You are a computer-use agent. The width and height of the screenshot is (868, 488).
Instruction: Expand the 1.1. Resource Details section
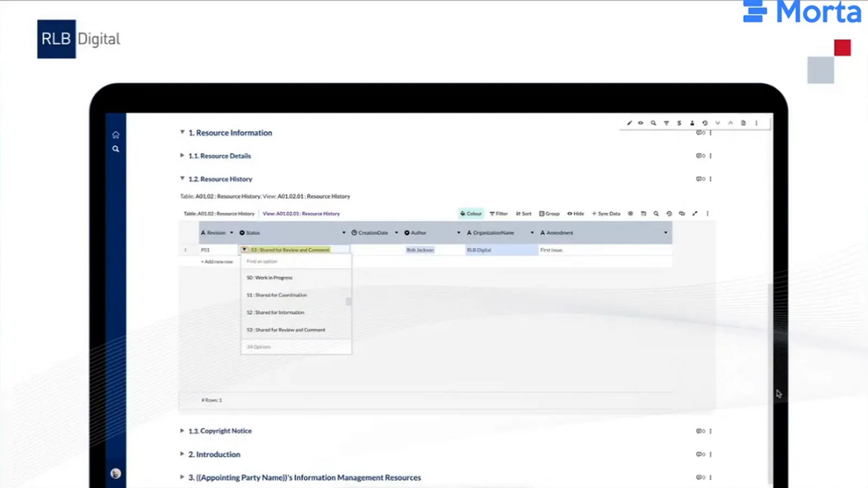[182, 156]
